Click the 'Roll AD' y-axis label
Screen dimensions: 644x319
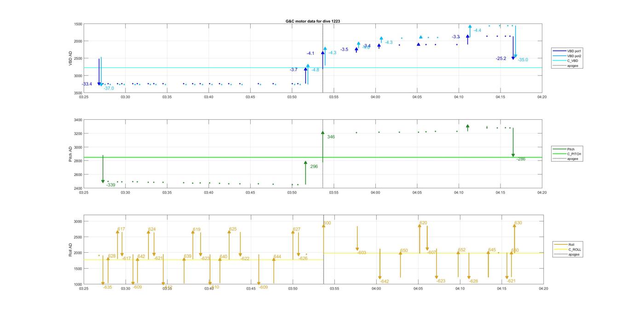pyautogui.click(x=70, y=249)
